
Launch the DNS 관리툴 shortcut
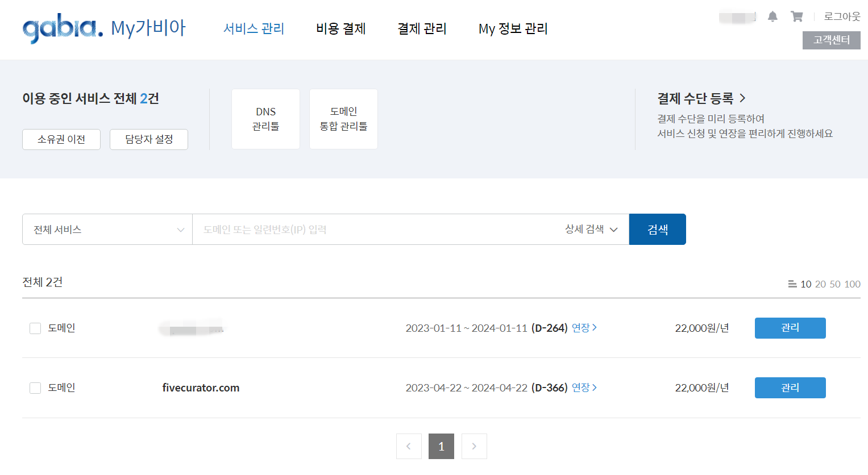[265, 118]
